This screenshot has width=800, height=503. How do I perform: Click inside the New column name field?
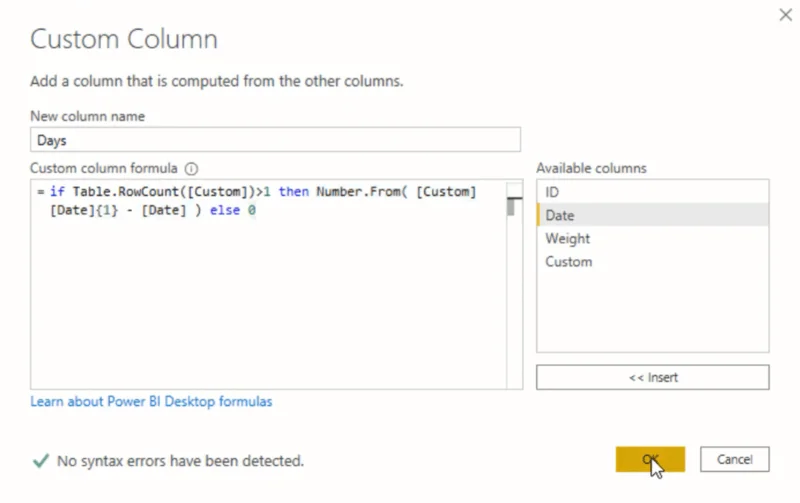(276, 140)
